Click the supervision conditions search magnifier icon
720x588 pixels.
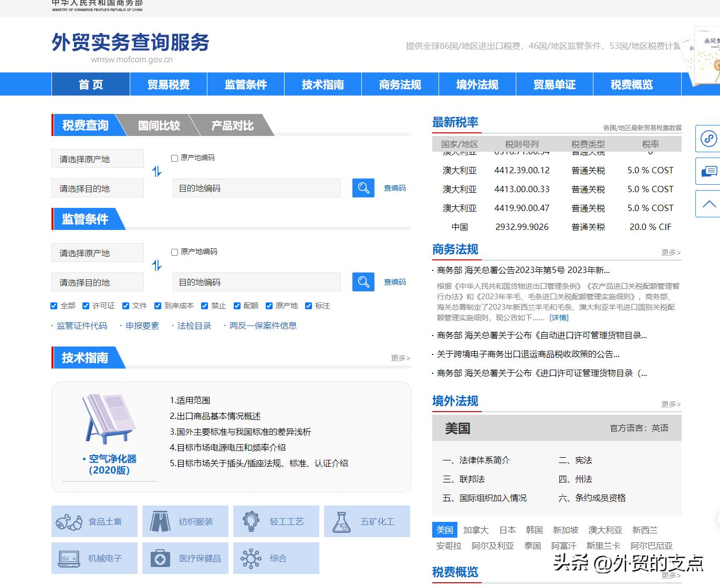pos(363,282)
